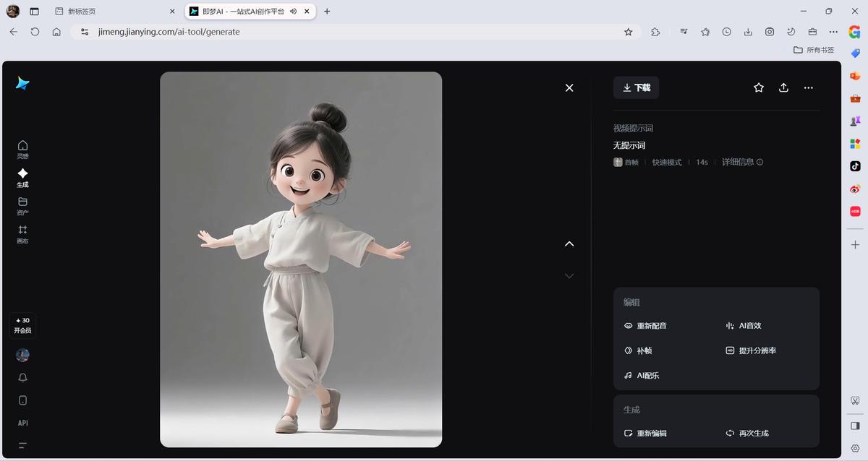The width and height of the screenshot is (868, 461).
Task: Toggle the vertical tabs icon
Action: (34, 12)
